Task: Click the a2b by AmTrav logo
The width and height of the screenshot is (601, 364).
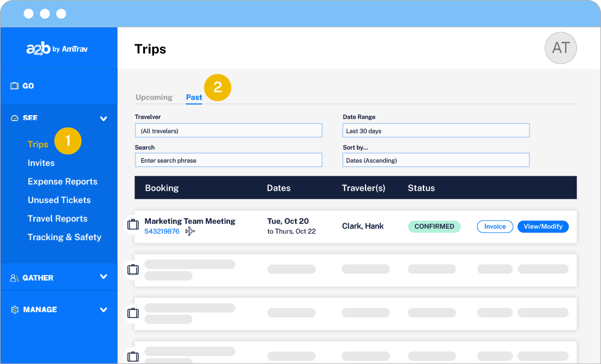Action: tap(57, 49)
